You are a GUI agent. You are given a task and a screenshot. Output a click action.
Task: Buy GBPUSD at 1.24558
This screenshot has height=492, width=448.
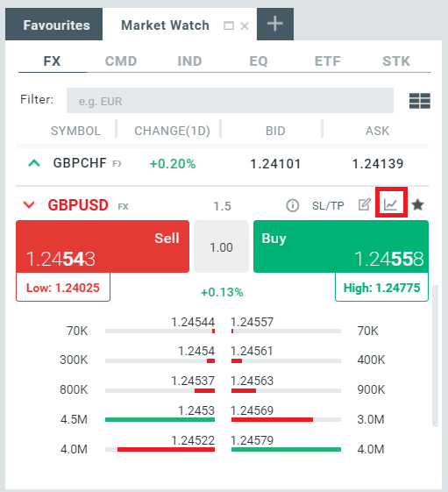[x=341, y=246]
